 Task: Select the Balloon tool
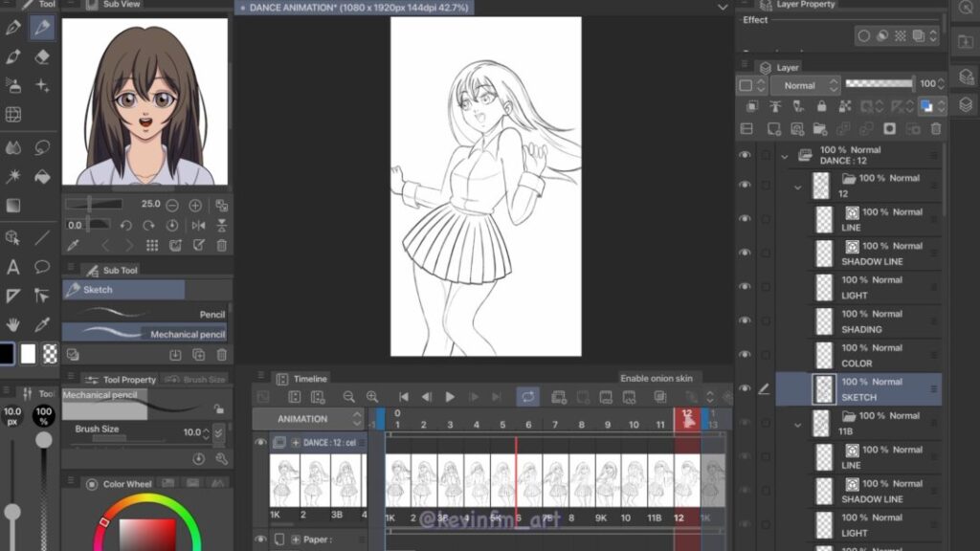click(x=42, y=268)
